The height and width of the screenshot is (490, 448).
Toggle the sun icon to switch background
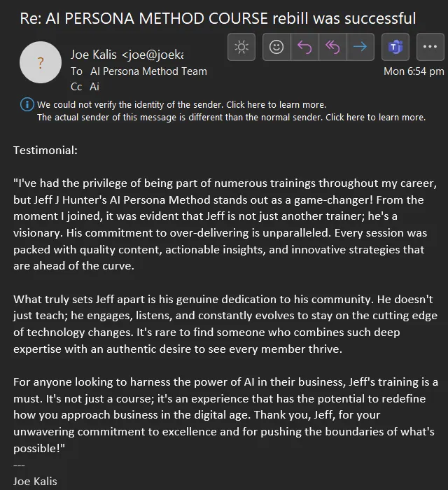click(x=241, y=47)
